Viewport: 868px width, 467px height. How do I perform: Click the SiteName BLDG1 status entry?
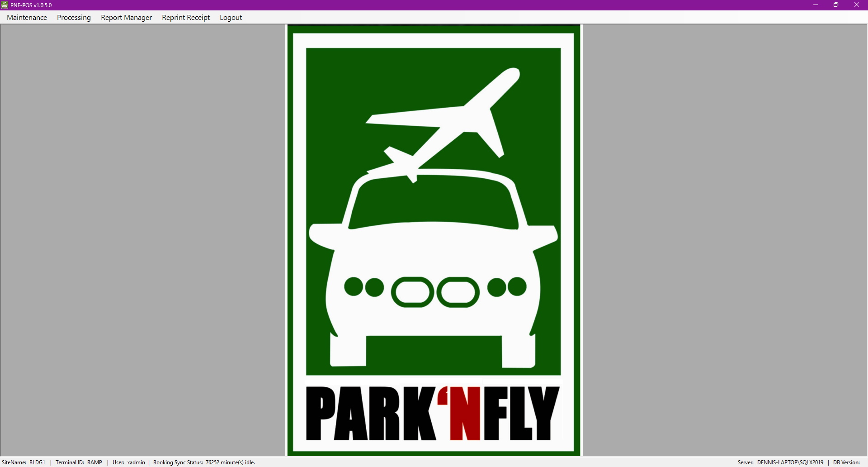coord(24,462)
